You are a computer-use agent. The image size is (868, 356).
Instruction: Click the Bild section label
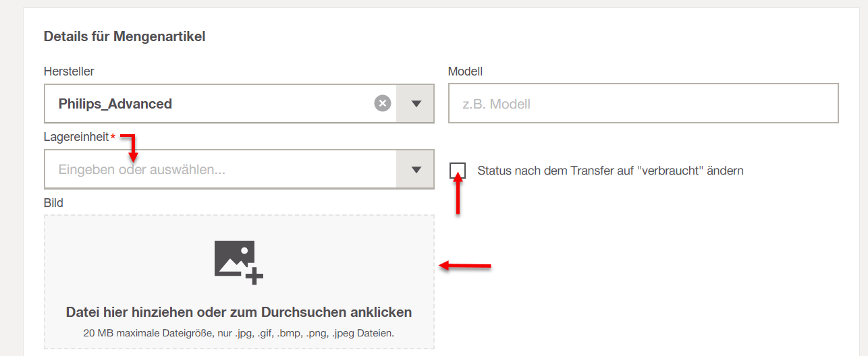(53, 203)
